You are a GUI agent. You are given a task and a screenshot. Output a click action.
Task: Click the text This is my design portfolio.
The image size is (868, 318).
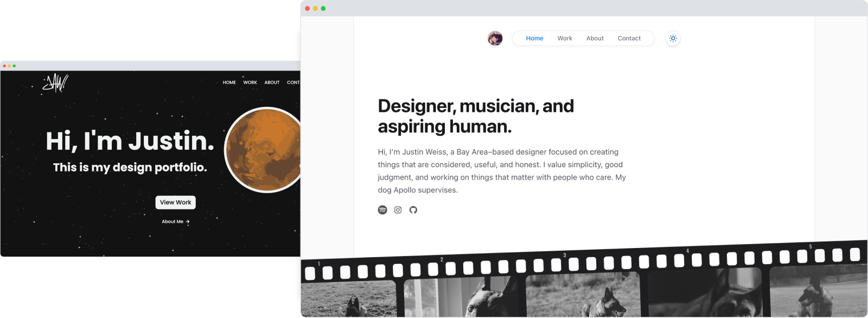pos(130,168)
